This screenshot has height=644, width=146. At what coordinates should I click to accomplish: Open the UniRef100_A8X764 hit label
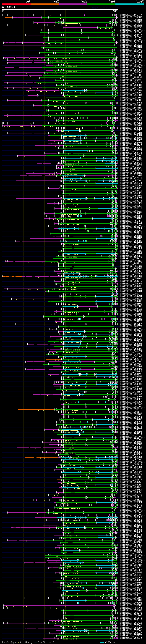(x=131, y=608)
